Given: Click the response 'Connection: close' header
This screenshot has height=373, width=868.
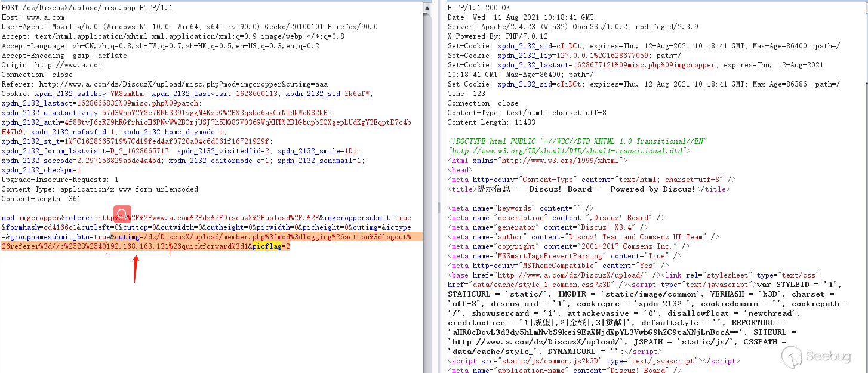Looking at the screenshot, I should [x=483, y=103].
